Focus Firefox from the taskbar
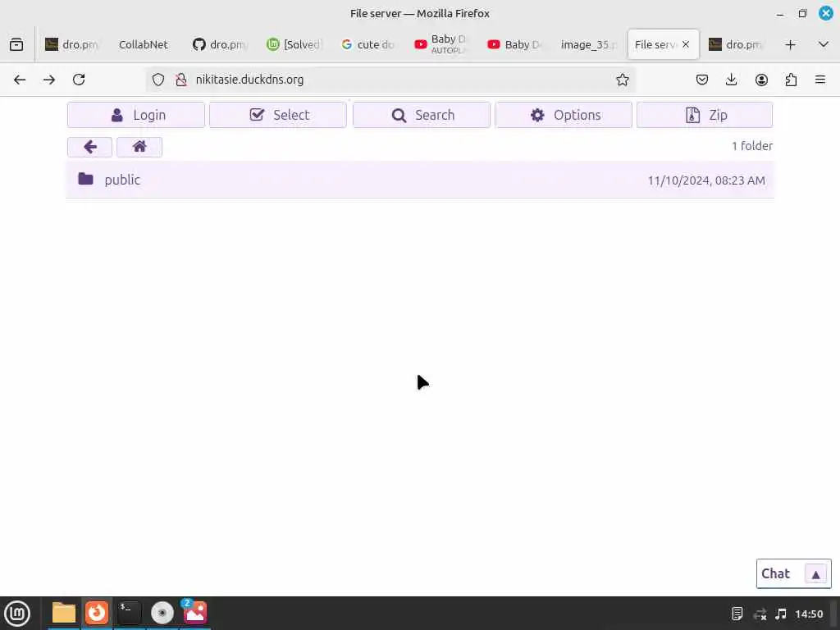This screenshot has width=840, height=630. (x=97, y=613)
